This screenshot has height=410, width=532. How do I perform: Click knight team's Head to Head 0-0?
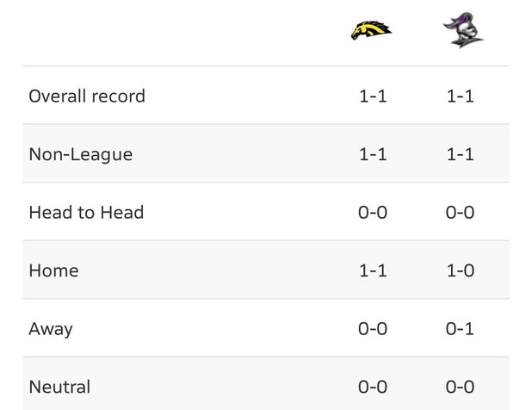tap(460, 213)
